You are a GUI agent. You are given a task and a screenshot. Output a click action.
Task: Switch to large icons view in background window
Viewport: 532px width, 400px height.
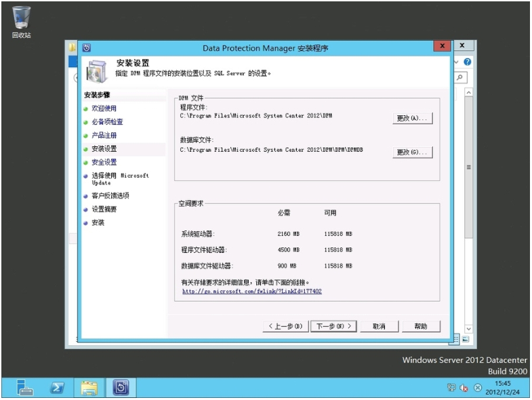(466, 339)
